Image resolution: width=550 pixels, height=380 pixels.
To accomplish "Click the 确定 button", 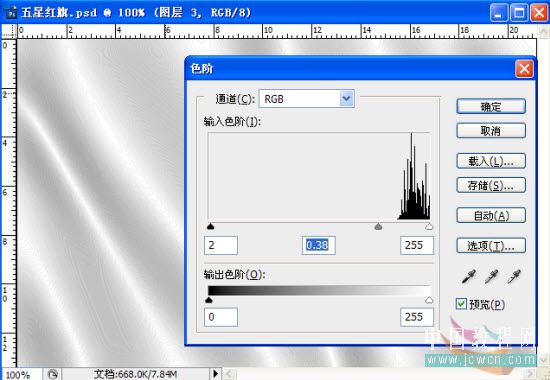I will [x=491, y=106].
